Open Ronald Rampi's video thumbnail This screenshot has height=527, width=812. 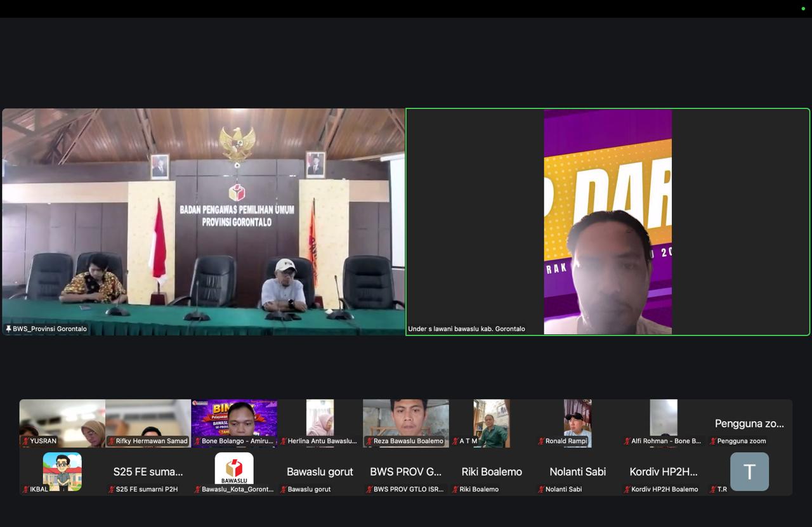pyautogui.click(x=577, y=423)
